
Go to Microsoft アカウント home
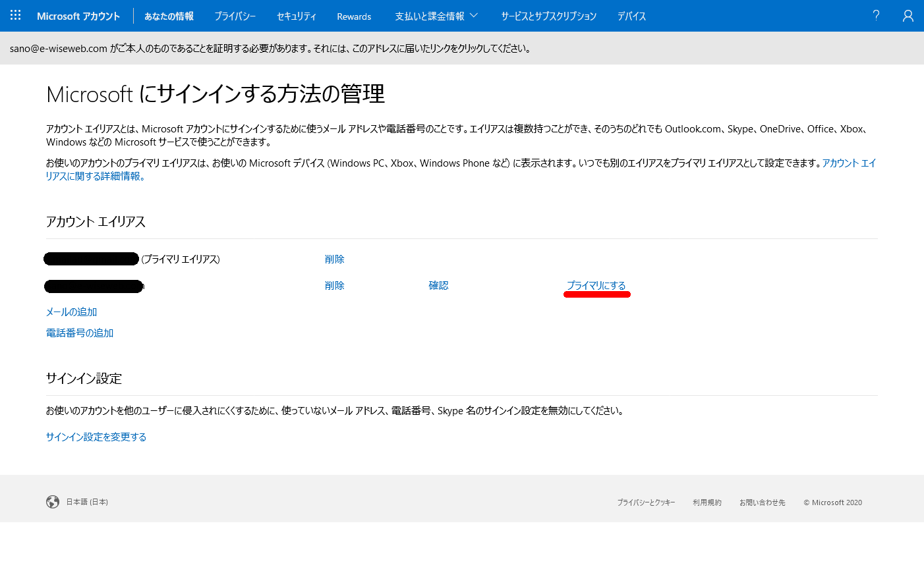(78, 16)
